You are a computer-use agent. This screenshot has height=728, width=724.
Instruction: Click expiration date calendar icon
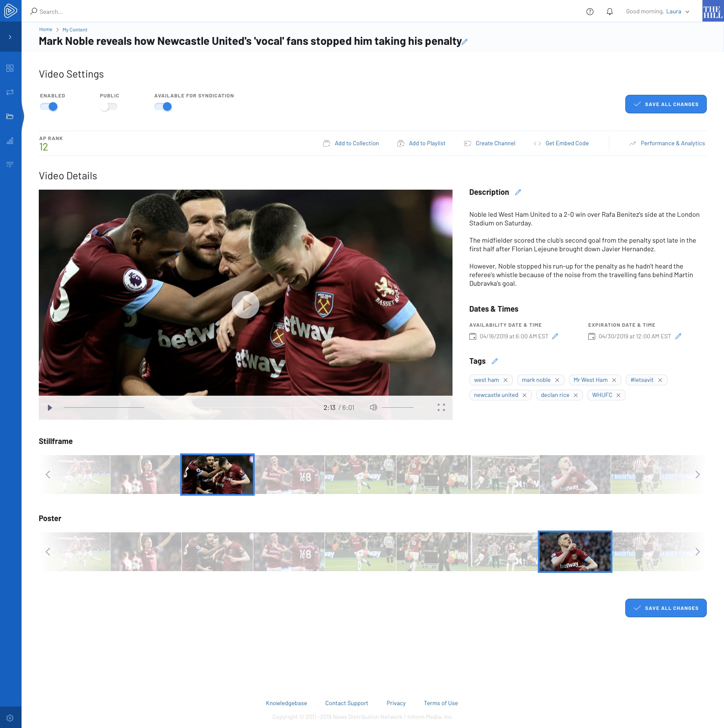click(592, 336)
